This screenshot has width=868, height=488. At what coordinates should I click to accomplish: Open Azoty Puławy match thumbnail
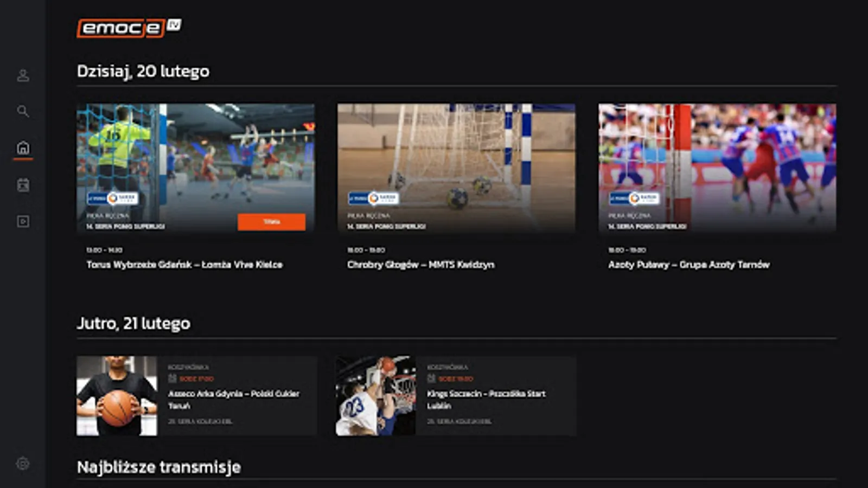tap(717, 168)
